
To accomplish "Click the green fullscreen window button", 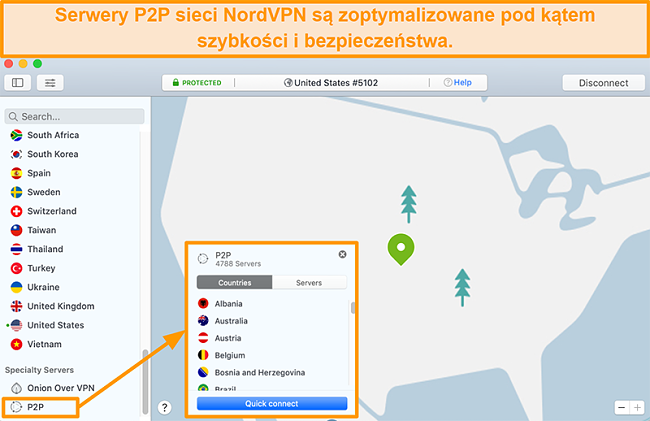I will point(37,63).
